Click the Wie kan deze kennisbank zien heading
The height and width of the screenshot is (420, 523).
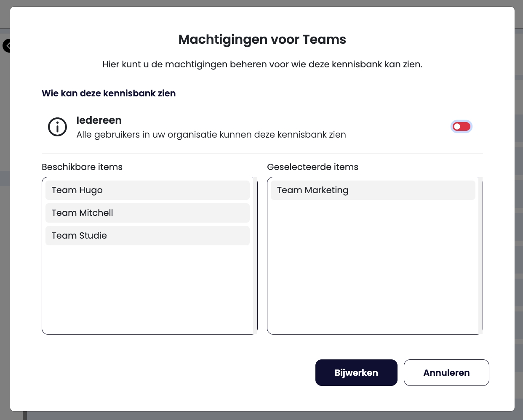[109, 93]
